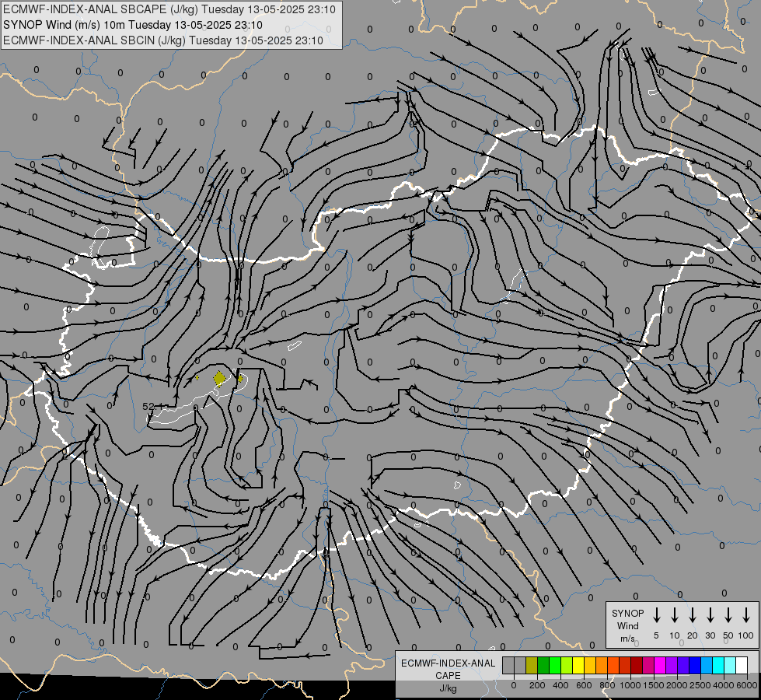
Task: Click the '200' tick label on CAPE scale
Action: (x=537, y=685)
